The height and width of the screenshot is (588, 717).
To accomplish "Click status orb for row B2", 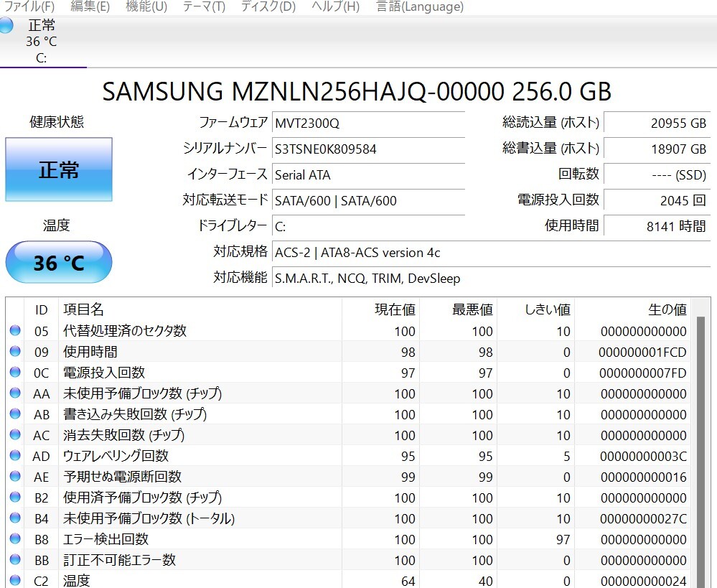I will tap(15, 497).
